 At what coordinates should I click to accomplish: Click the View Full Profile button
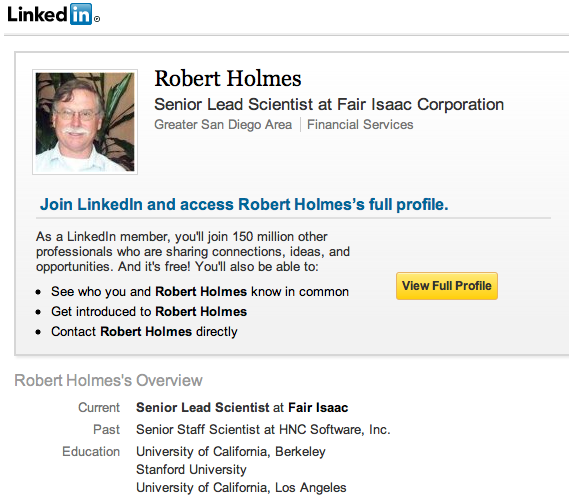447,286
